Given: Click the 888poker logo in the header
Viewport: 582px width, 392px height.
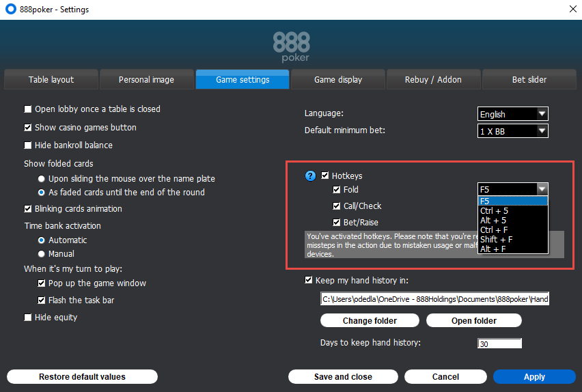Looking at the screenshot, I should (291, 46).
